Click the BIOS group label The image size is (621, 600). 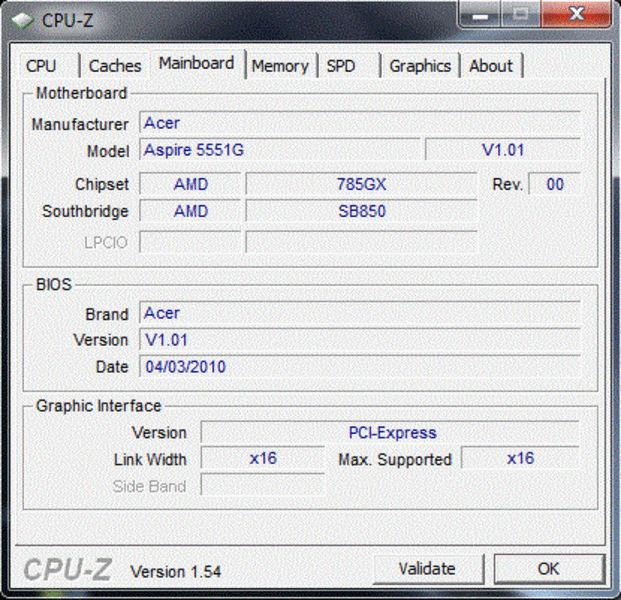53,284
